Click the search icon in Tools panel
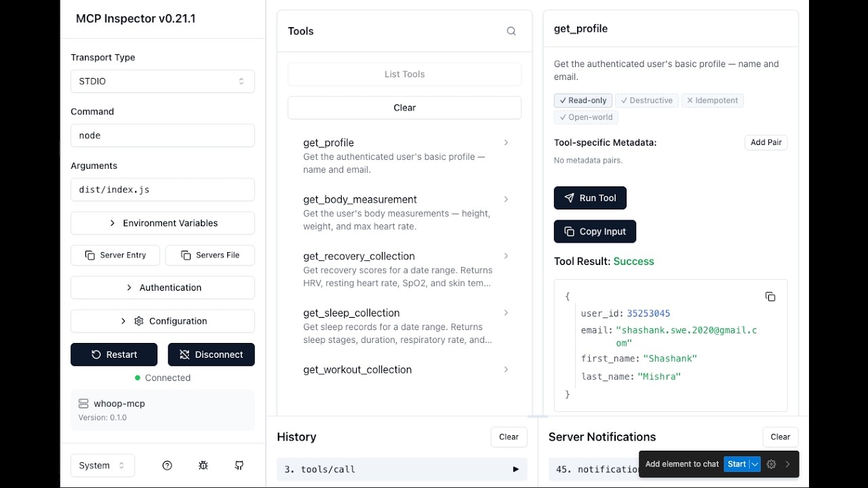868x488 pixels. coord(511,31)
